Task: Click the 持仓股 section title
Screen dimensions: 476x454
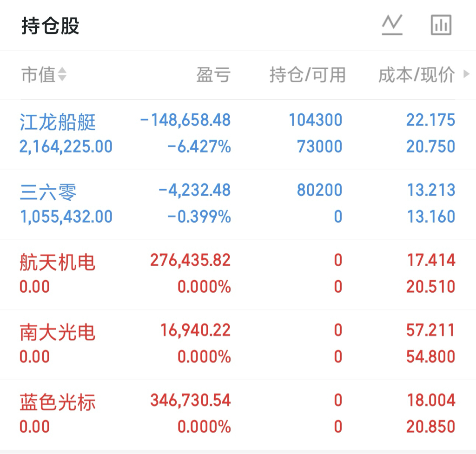Action: (x=50, y=26)
